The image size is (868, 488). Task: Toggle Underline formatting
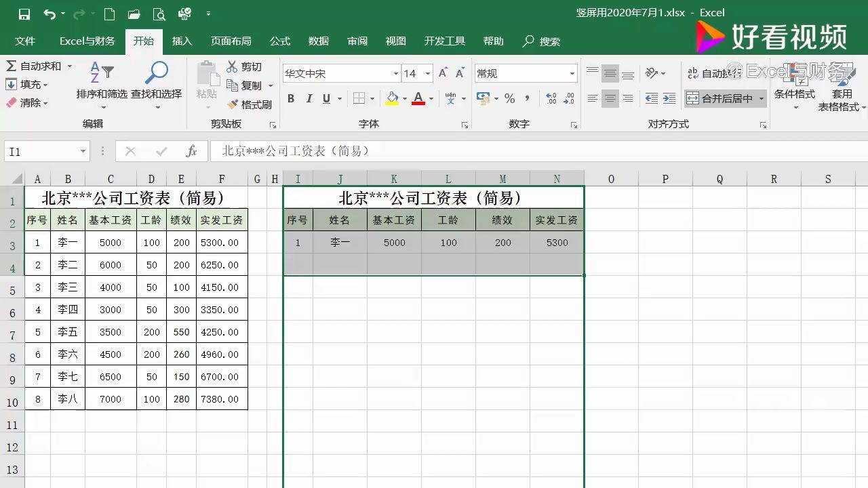click(x=327, y=98)
